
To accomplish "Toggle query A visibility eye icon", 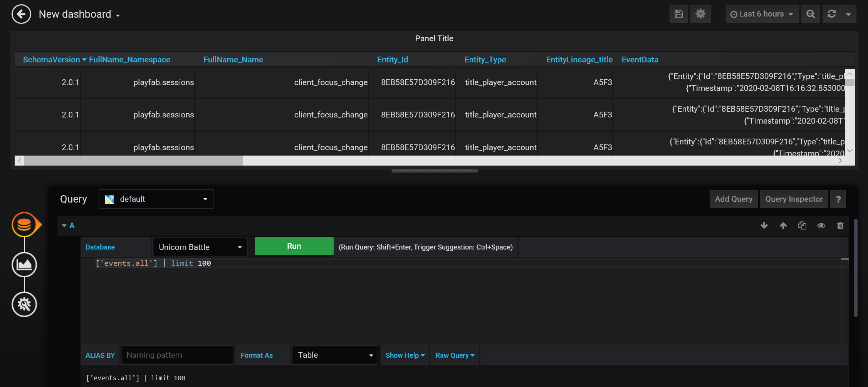I will point(821,226).
